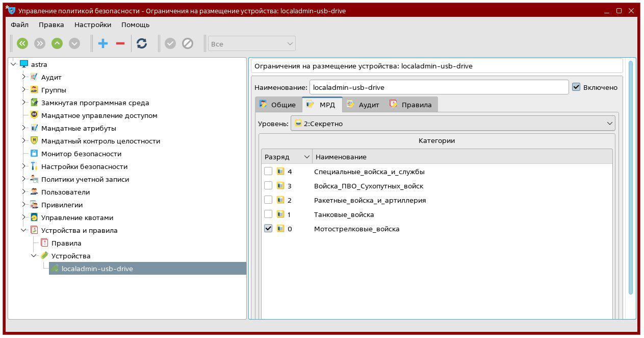Screen dimensions: 644x338
Task: Check the Танковые_войска category checkbox
Action: pyautogui.click(x=268, y=214)
